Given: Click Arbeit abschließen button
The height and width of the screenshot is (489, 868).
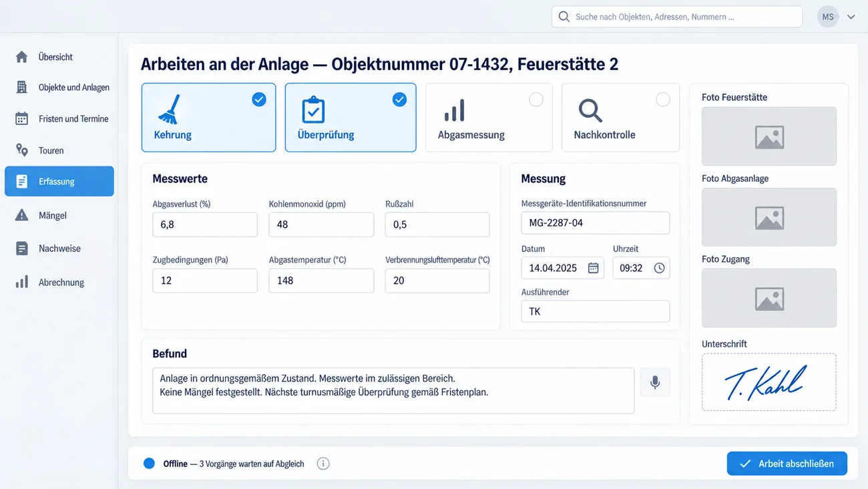Looking at the screenshot, I should tap(787, 464).
